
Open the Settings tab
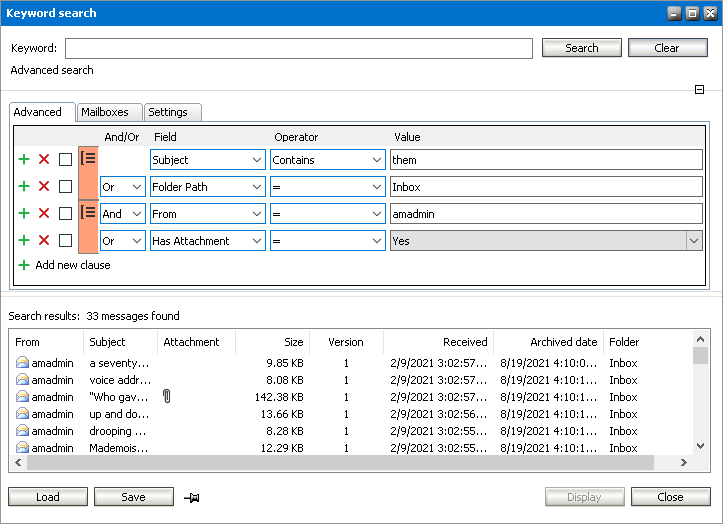(172, 112)
